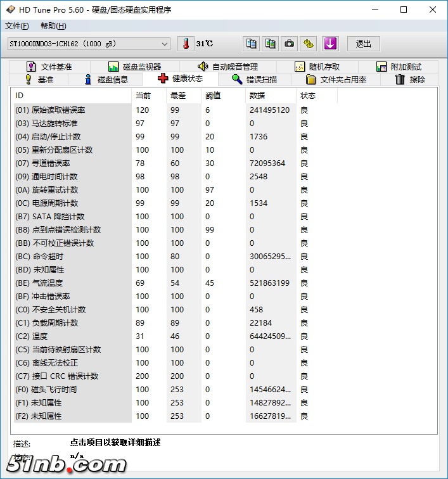Click data value 241495120
448x479 pixels.
point(269,110)
